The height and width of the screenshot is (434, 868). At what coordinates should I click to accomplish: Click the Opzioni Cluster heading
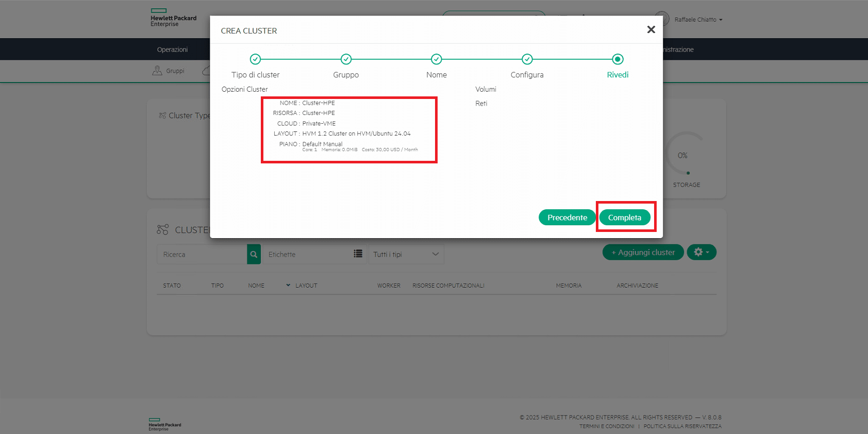pos(244,89)
